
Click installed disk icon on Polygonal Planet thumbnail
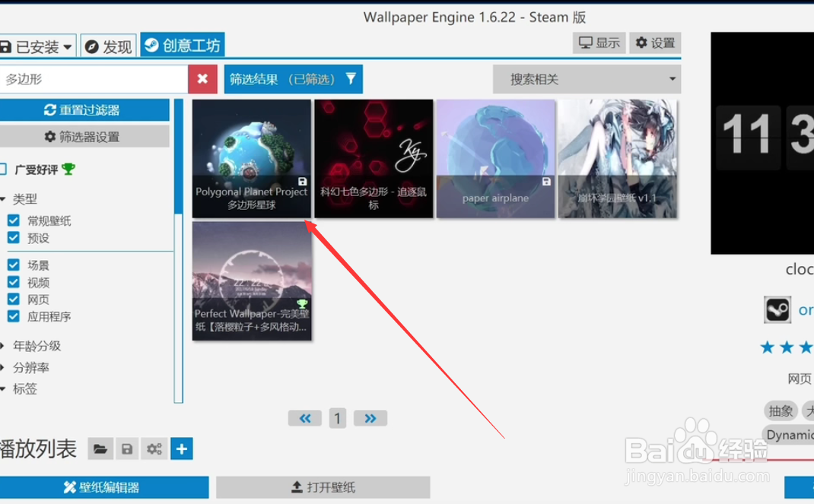302,182
